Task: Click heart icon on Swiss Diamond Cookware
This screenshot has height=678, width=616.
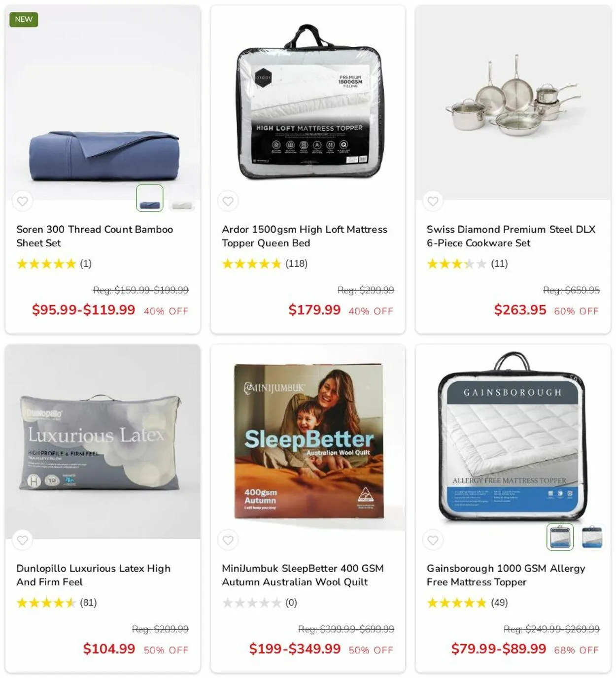Action: click(x=433, y=201)
